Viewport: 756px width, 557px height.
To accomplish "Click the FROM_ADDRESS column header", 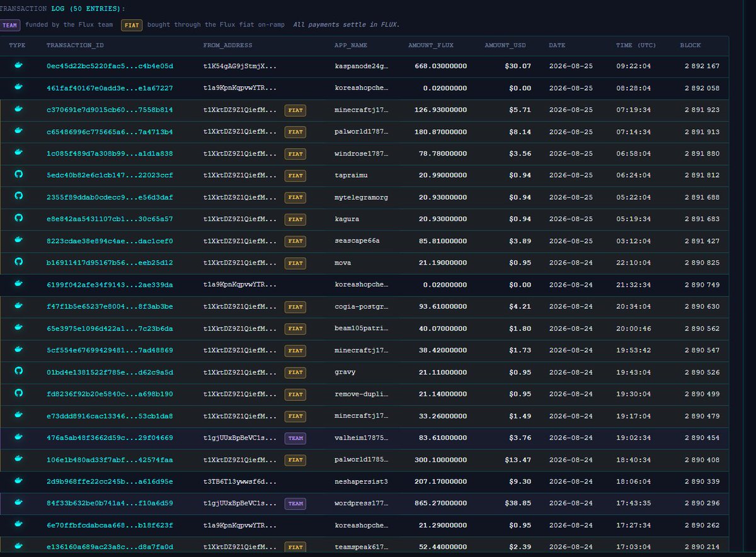I will pos(227,45).
